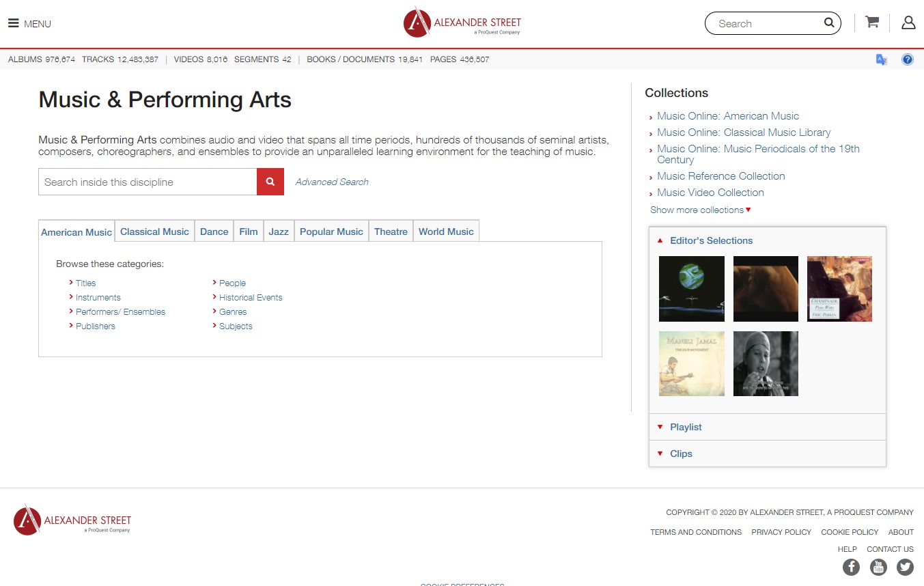
Task: Browse Performers/ Ensembles category
Action: click(120, 311)
